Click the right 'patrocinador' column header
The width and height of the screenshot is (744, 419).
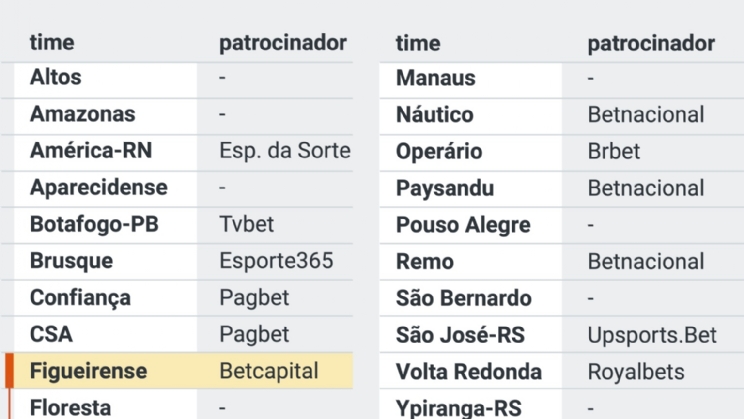(x=651, y=43)
